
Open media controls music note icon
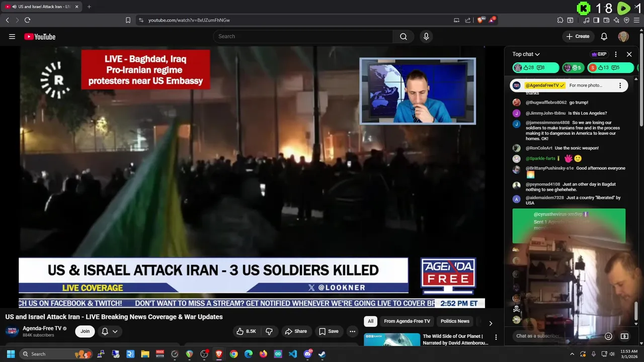(x=586, y=20)
